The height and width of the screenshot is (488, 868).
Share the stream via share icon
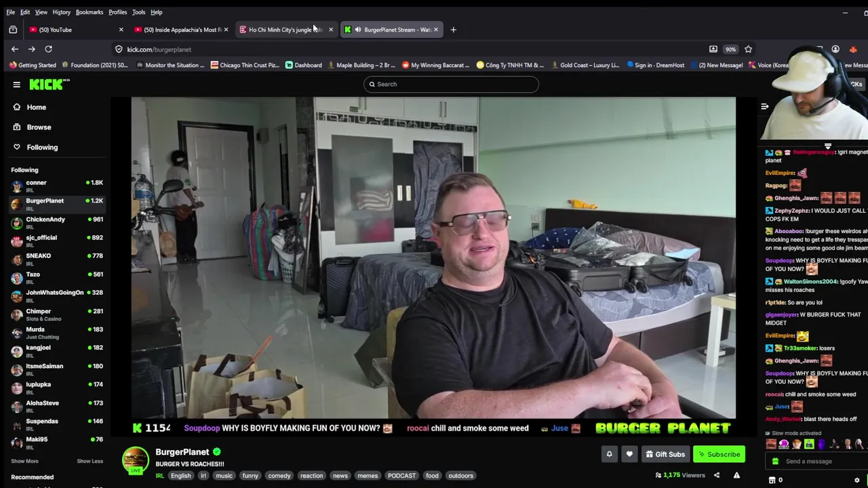717,475
